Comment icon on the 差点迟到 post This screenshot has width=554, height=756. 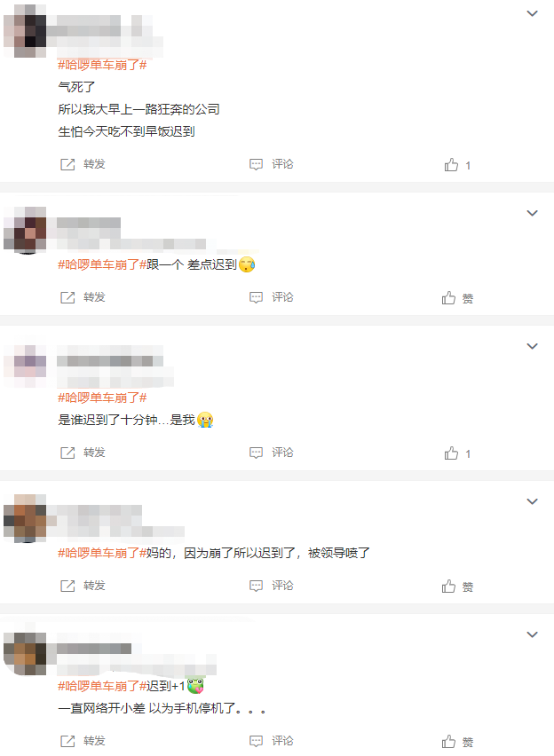coord(256,297)
